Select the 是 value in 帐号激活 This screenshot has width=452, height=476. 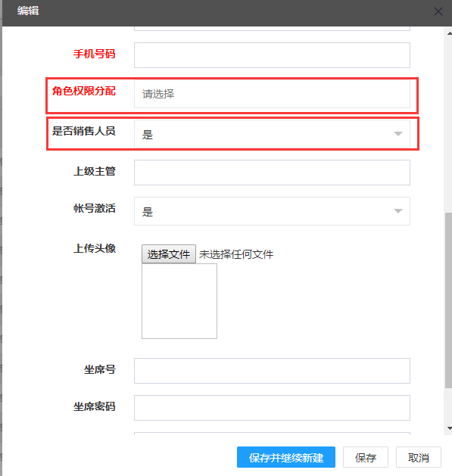point(148,211)
